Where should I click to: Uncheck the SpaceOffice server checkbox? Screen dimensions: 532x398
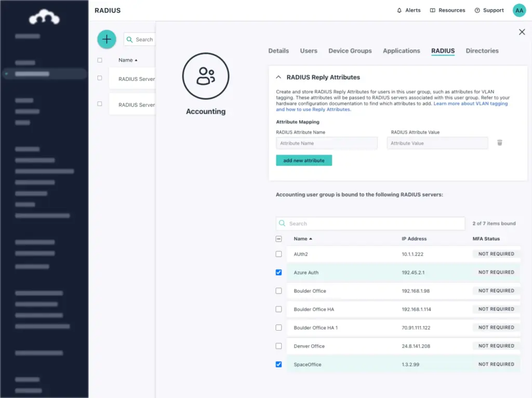(278, 364)
